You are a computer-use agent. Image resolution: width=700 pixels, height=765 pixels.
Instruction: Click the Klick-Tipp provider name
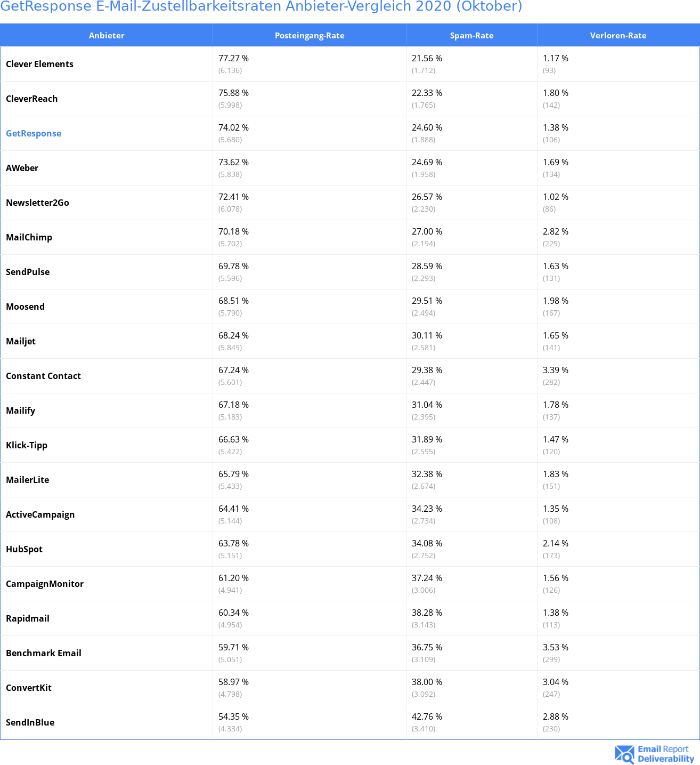[27, 445]
